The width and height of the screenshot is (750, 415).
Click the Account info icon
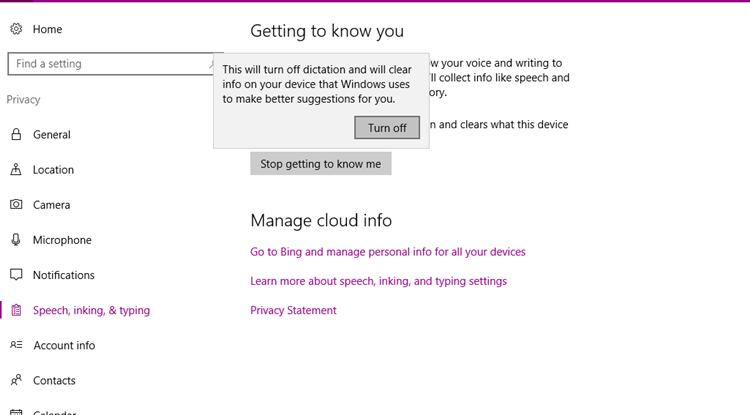click(x=16, y=345)
